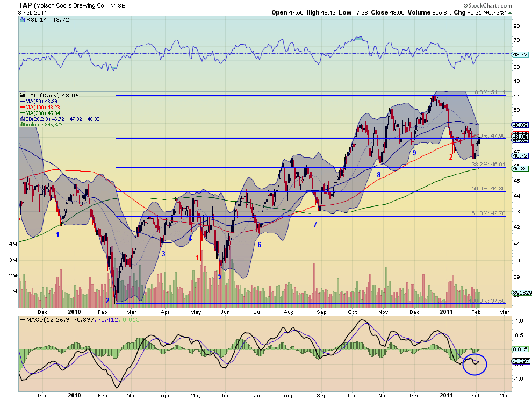Screen dimensions: 532x400
Task: Click the Low 47.38 value
Action: (x=353, y=12)
